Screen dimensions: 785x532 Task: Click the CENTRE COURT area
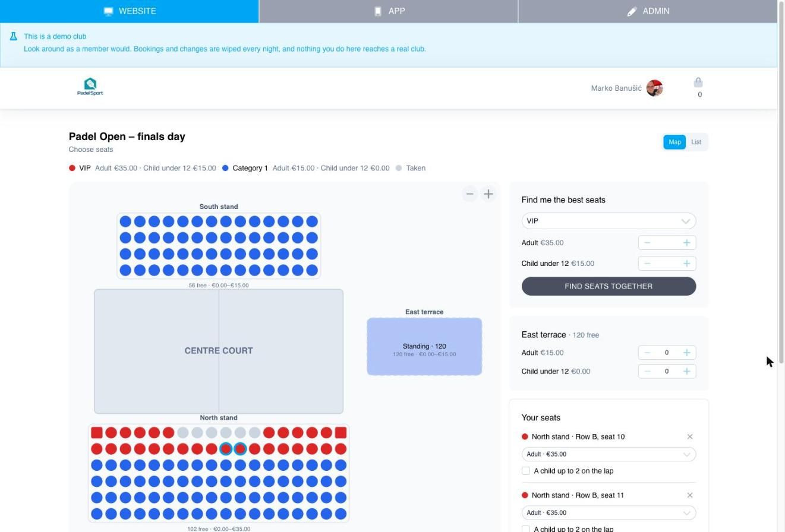click(219, 351)
